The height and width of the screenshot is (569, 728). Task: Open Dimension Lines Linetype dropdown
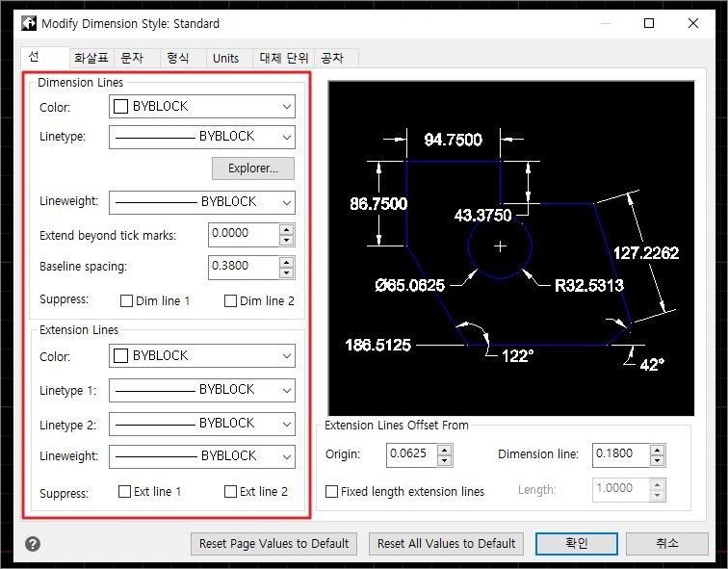202,137
